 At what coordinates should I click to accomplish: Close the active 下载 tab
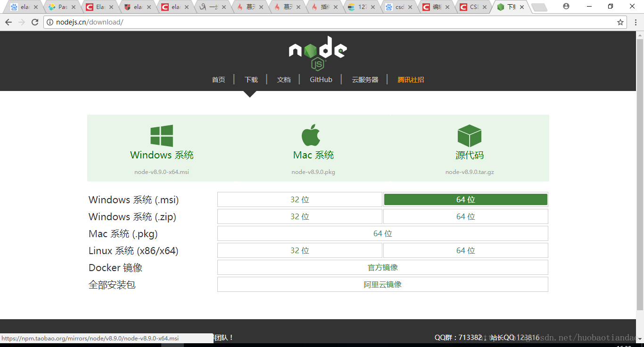click(x=522, y=7)
